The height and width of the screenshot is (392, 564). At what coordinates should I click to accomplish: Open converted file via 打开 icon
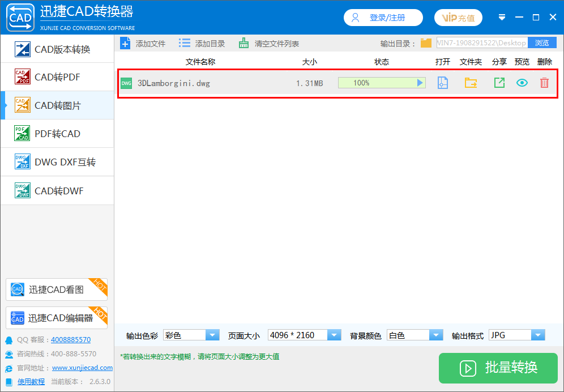pos(443,83)
